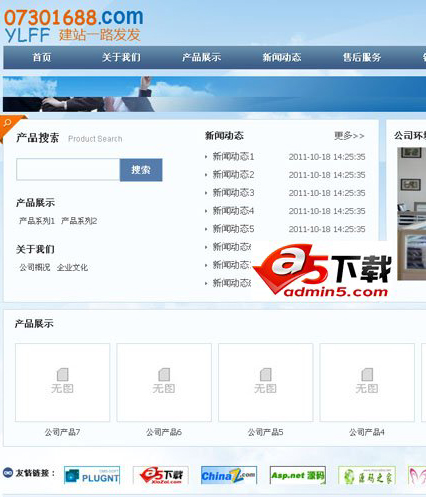Click the blue 友情链接 chain icon
Screen dimensions: 426x497
click(8, 472)
